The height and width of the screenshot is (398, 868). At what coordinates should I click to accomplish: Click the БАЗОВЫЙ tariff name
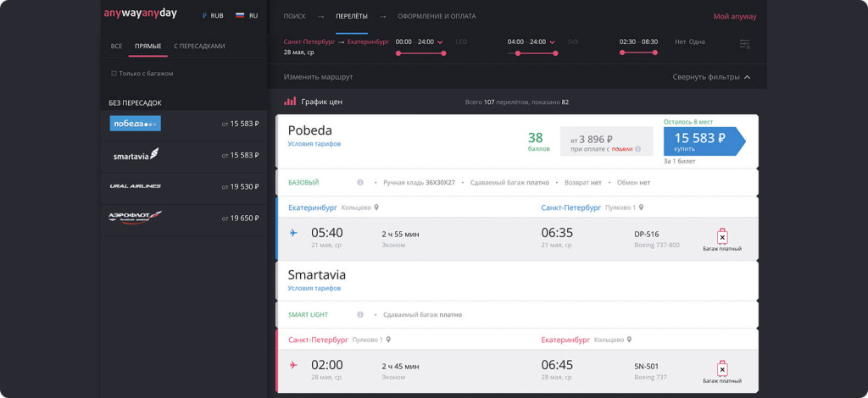(x=303, y=182)
